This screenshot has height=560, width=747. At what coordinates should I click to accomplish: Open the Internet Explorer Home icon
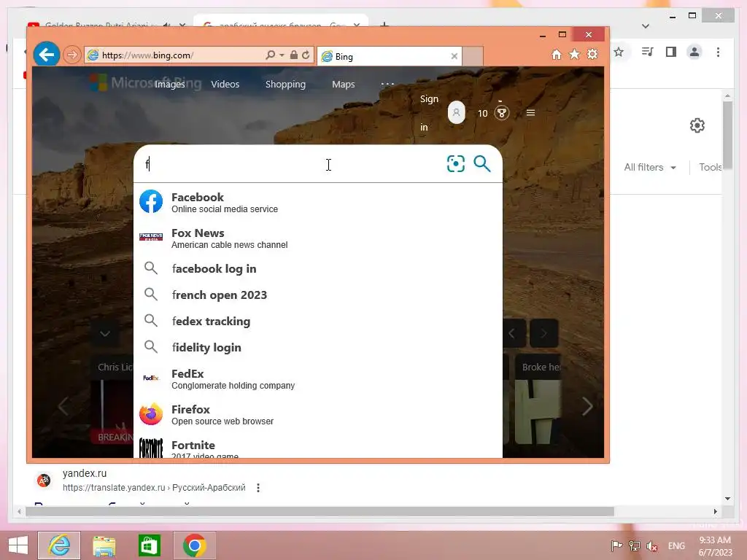tap(556, 54)
